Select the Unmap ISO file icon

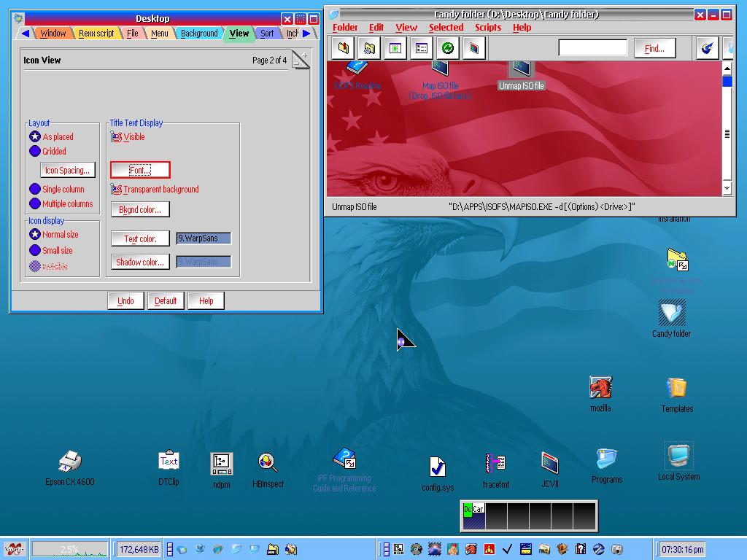click(521, 70)
